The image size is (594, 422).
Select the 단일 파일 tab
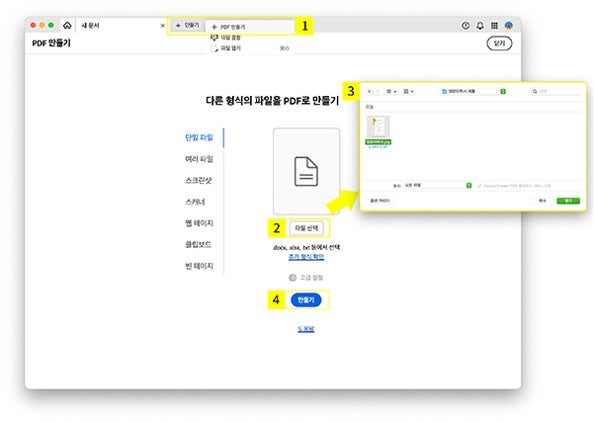pos(199,137)
